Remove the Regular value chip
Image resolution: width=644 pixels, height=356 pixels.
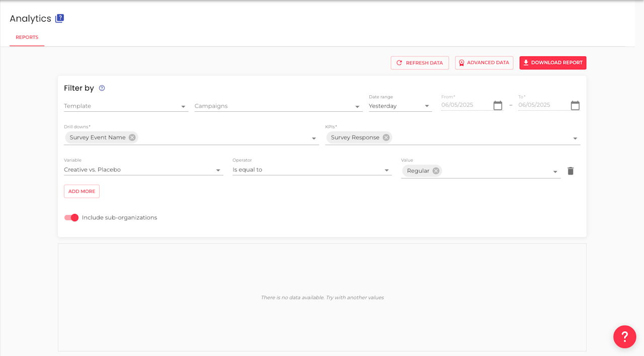[x=436, y=171]
